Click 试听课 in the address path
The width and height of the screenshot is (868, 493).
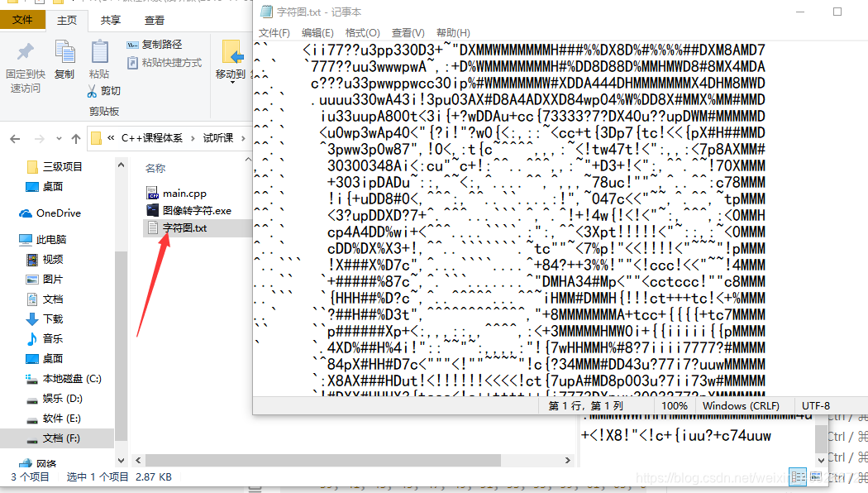tap(218, 138)
